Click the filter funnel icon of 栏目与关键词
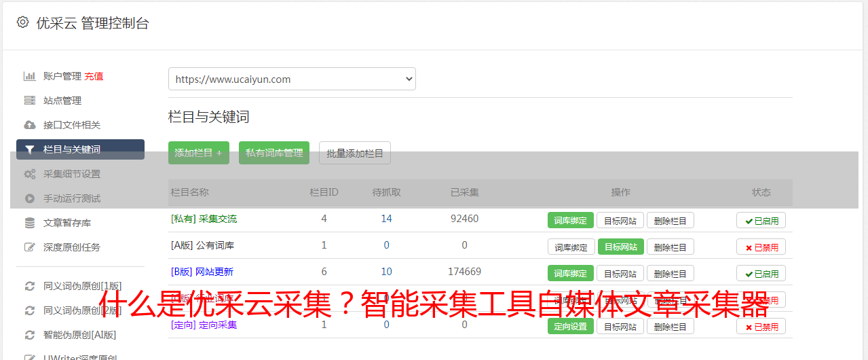 click(29, 149)
